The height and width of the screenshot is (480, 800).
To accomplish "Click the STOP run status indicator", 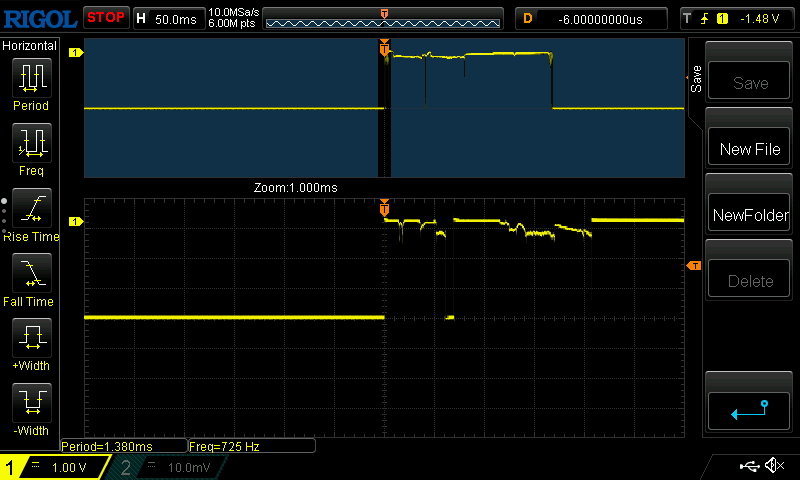I will click(106, 17).
